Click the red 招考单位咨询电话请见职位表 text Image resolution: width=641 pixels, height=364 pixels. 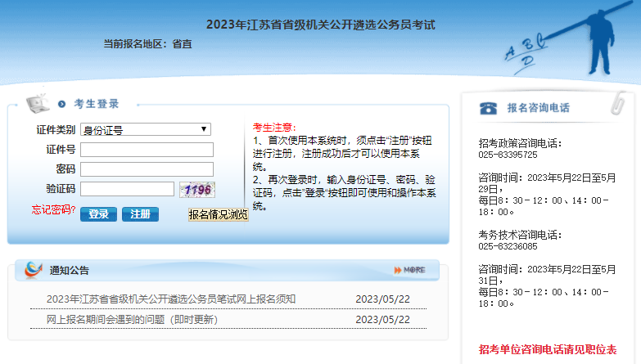click(547, 349)
